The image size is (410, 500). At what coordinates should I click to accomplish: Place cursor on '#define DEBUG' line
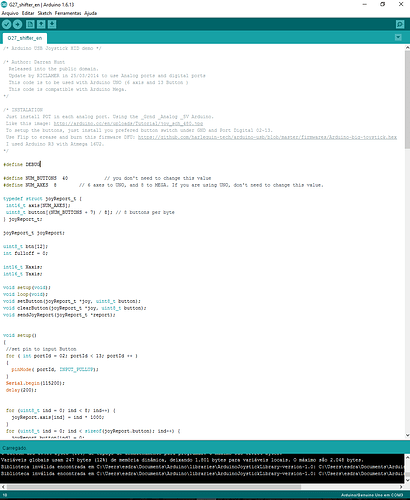[22, 164]
